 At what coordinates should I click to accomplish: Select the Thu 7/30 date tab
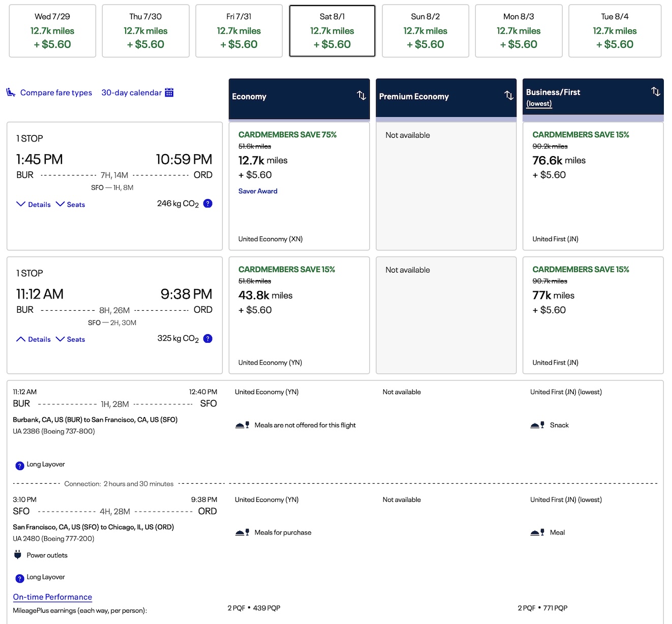point(145,31)
